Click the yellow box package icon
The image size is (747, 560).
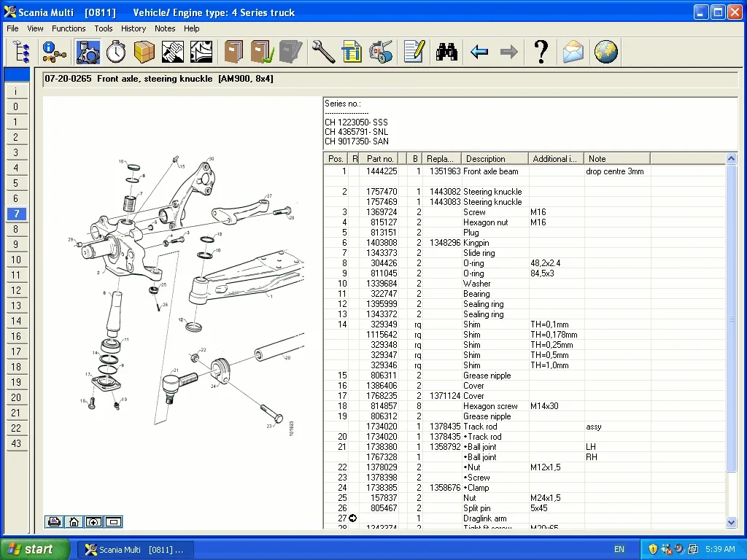click(x=144, y=52)
